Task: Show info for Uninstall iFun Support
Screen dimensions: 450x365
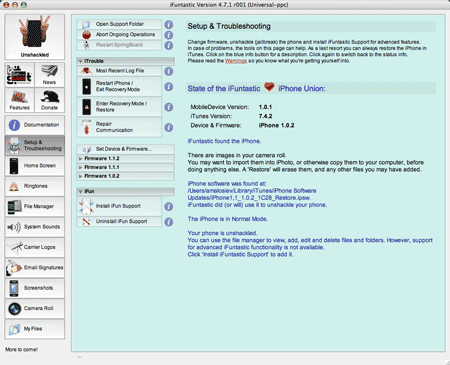Action: point(169,222)
